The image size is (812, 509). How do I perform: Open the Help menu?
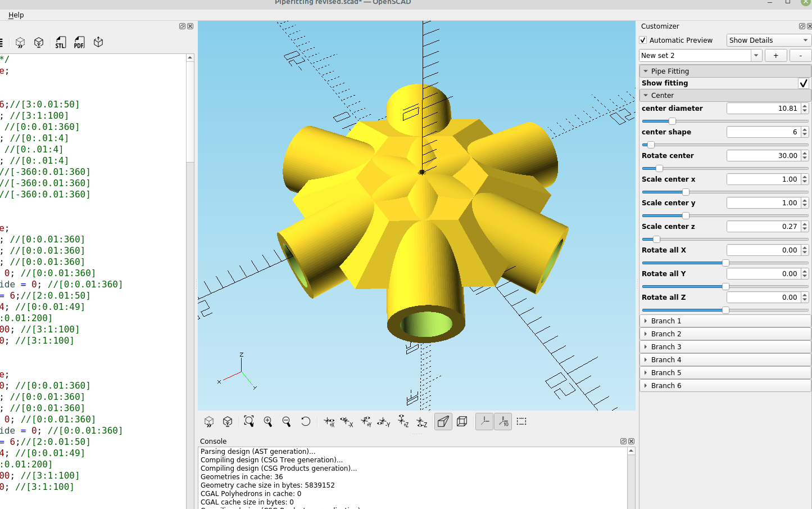16,15
